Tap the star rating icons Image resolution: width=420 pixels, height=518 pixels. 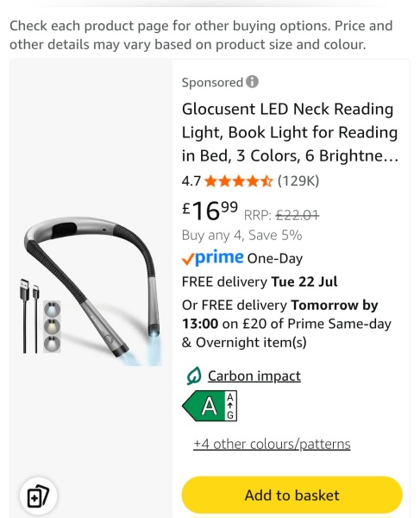[239, 181]
